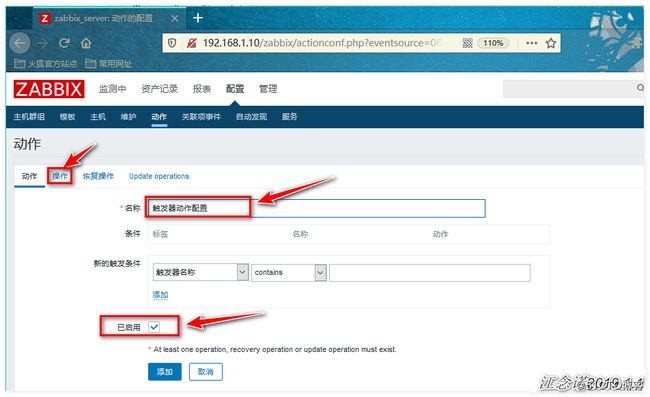The height and width of the screenshot is (397, 650).
Task: Go to 关联项事件 submenu item
Action: click(x=201, y=117)
